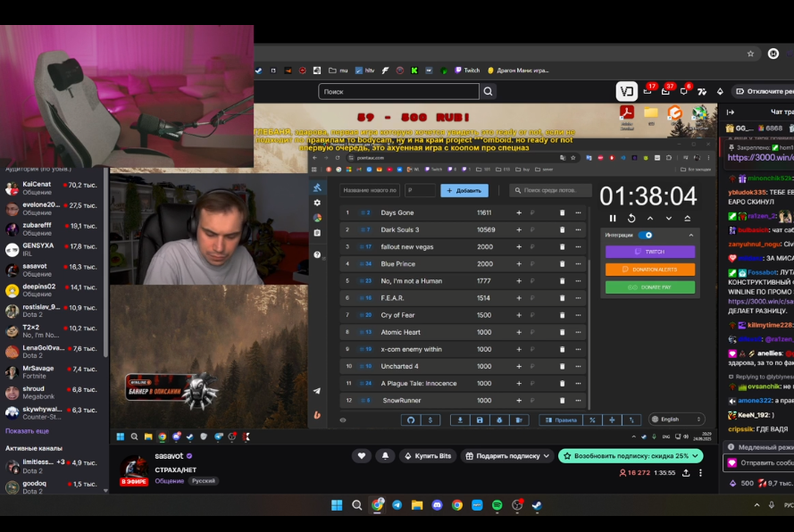
Task: Open Telegram from the Windows taskbar
Action: point(397,504)
